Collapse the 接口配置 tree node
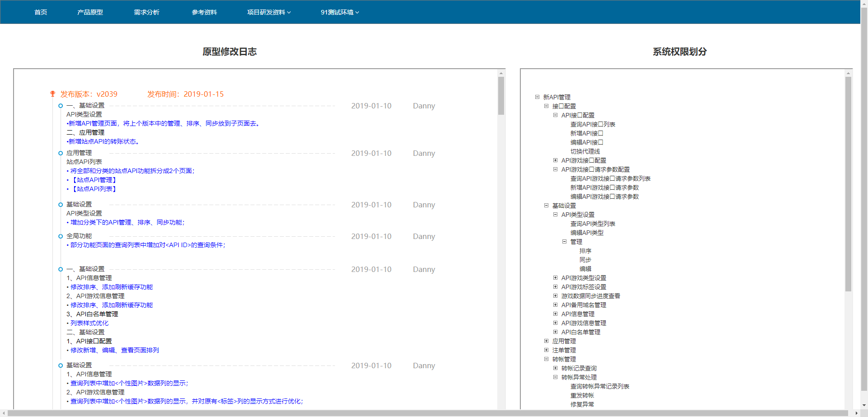868x417 pixels. (x=546, y=106)
